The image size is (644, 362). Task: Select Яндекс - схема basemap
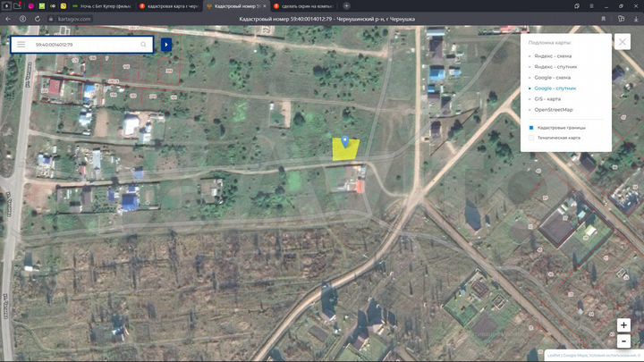click(553, 55)
